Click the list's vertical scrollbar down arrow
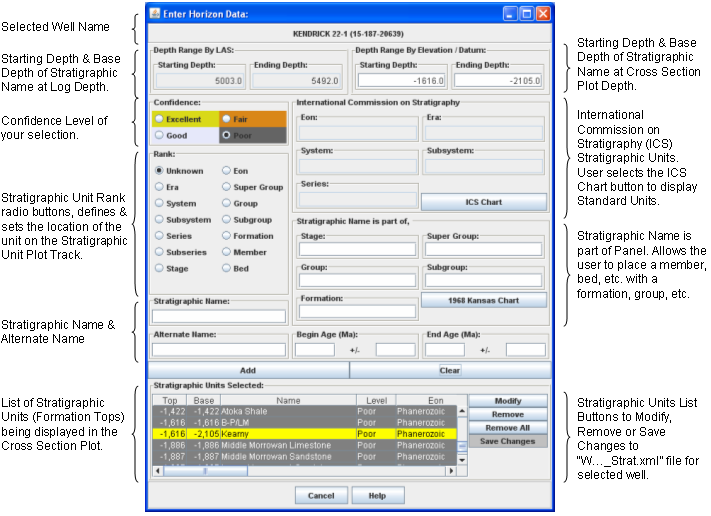This screenshot has width=711, height=516. pos(462,460)
